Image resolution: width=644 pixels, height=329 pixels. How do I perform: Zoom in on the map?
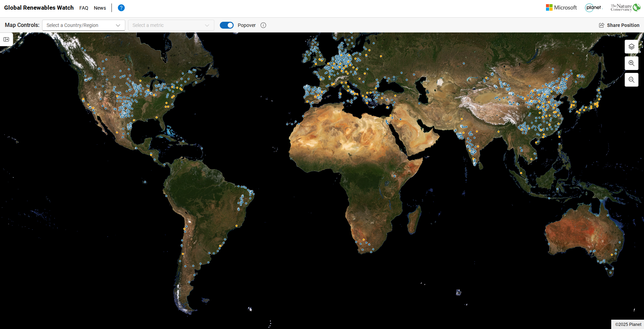(632, 63)
